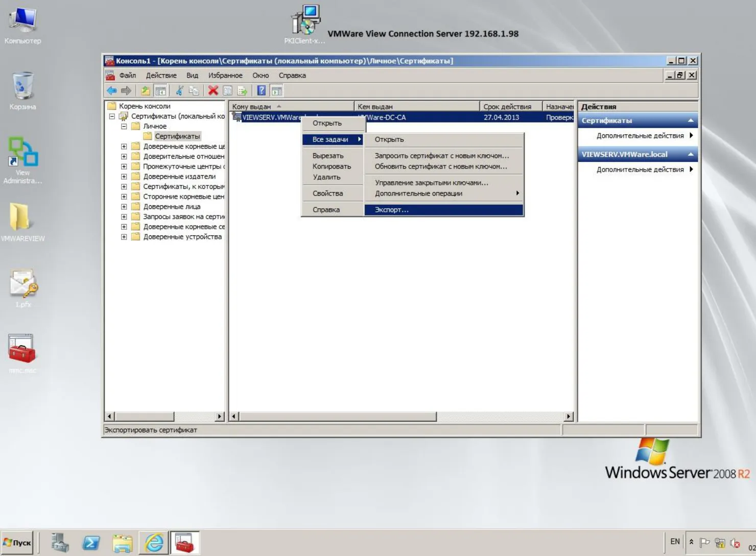Open the Компьютер desktop icon
Image resolution: width=756 pixels, height=556 pixels.
[22, 26]
